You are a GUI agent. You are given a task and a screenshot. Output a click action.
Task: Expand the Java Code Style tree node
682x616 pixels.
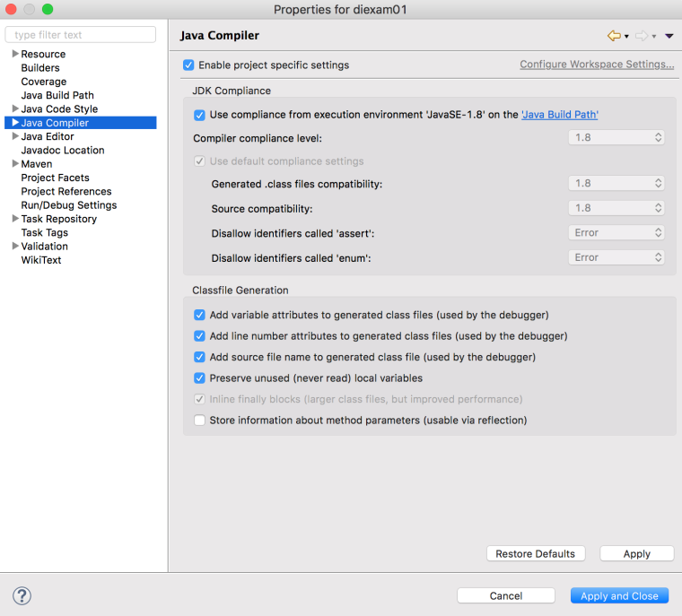15,108
